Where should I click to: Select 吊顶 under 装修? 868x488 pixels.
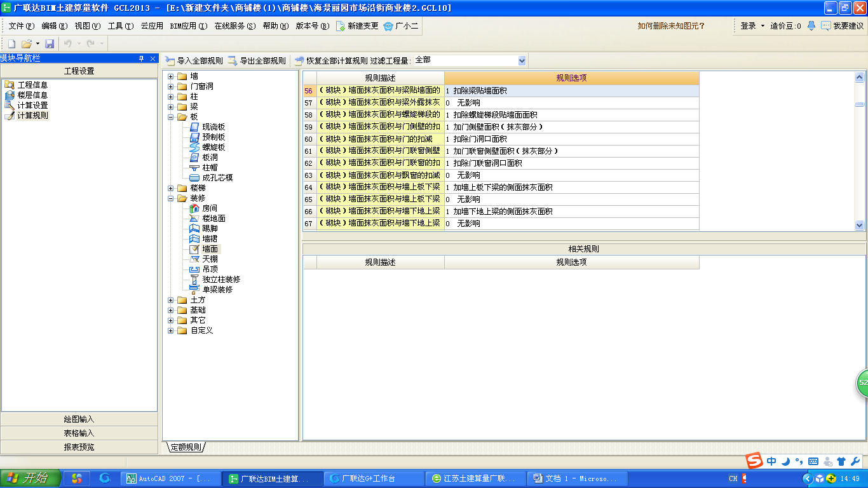pyautogui.click(x=210, y=269)
